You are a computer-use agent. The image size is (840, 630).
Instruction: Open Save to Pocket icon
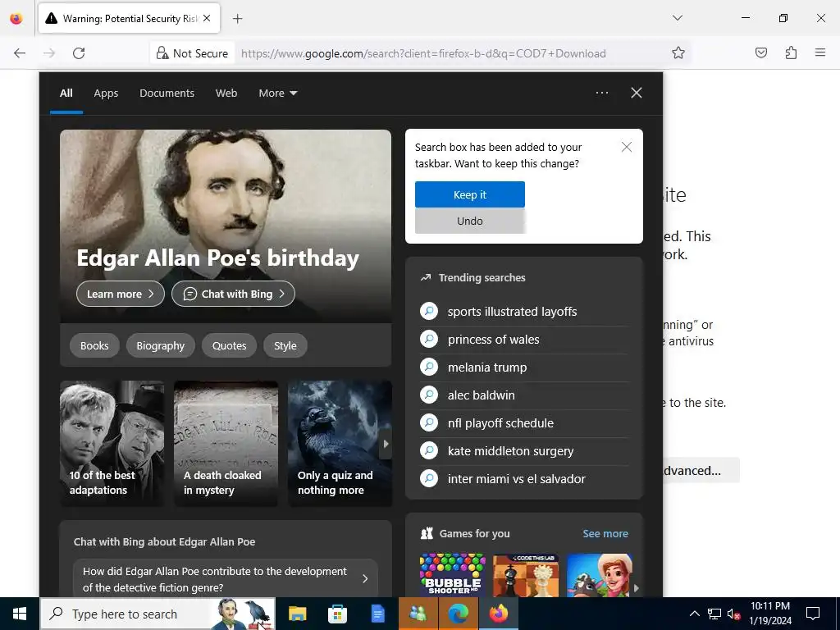[761, 52]
